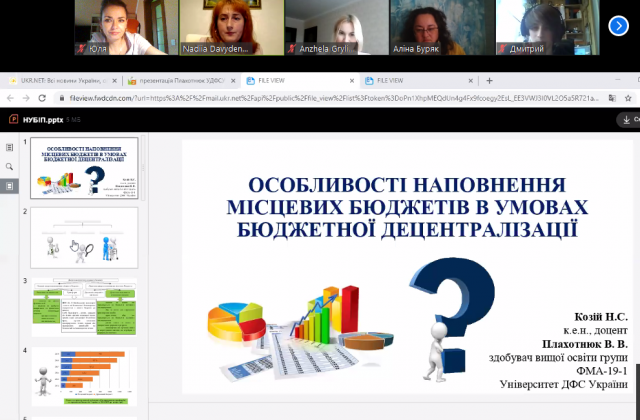640x420 pixels.
Task: Select Nadiia Davyden's video tile
Action: click(231, 27)
